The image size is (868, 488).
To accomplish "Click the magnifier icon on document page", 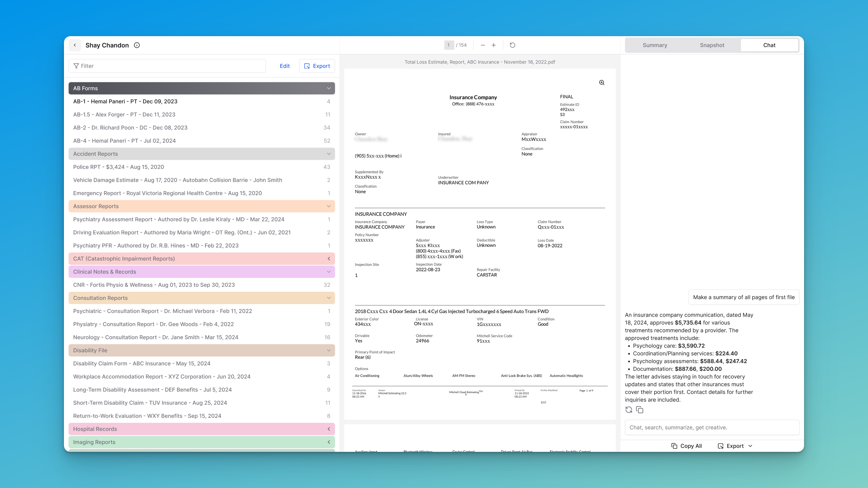I will [602, 83].
